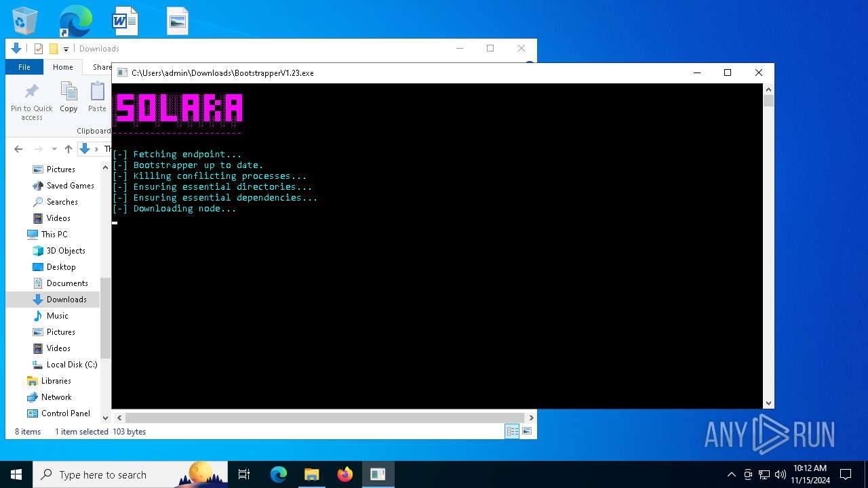Open the Recycle Bin desktop icon

pos(25,21)
